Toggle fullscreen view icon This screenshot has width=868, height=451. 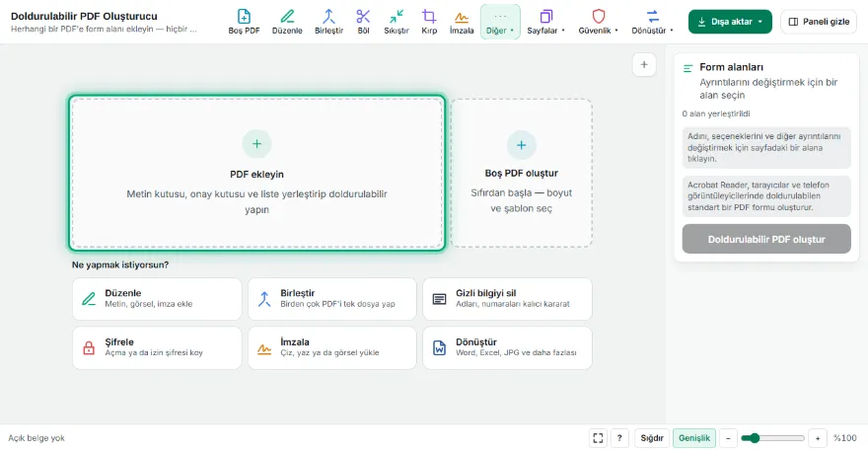tap(598, 438)
